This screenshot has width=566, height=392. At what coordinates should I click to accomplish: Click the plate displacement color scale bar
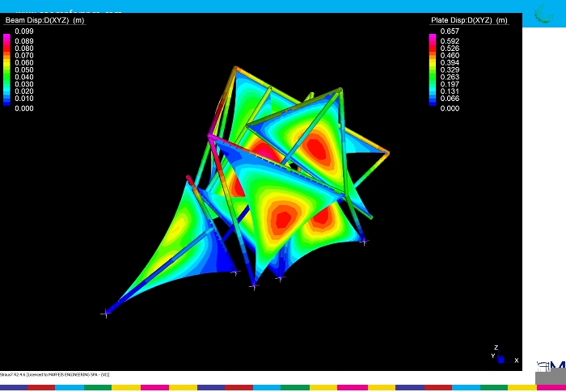(433, 69)
